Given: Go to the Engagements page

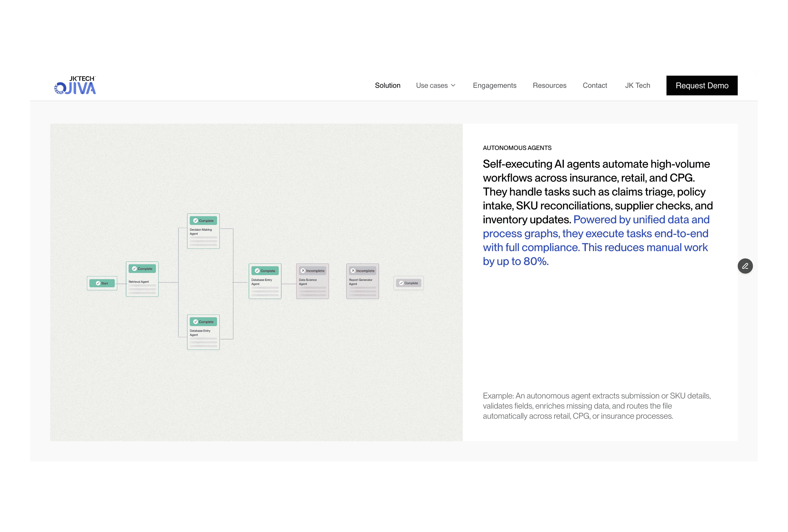Looking at the screenshot, I should [494, 85].
